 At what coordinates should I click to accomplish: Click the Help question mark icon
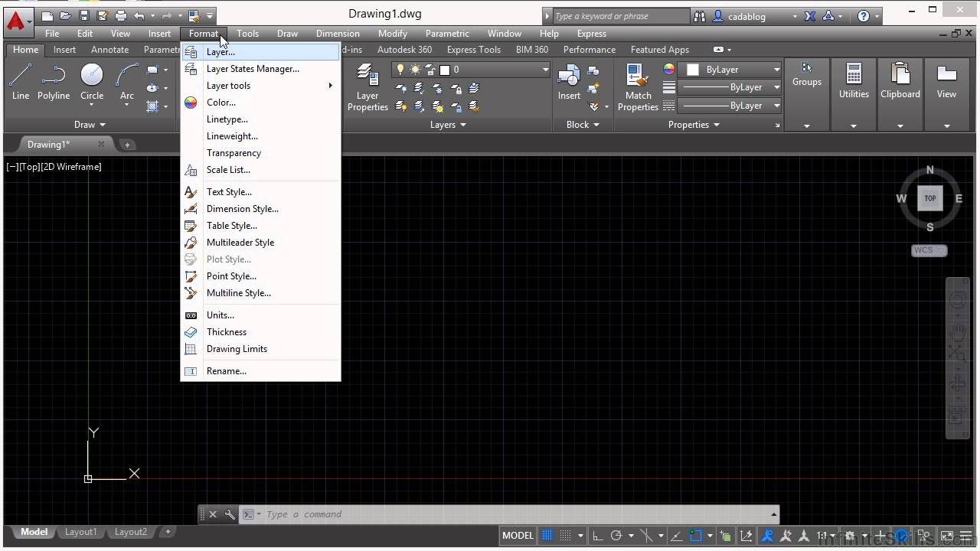[x=864, y=16]
